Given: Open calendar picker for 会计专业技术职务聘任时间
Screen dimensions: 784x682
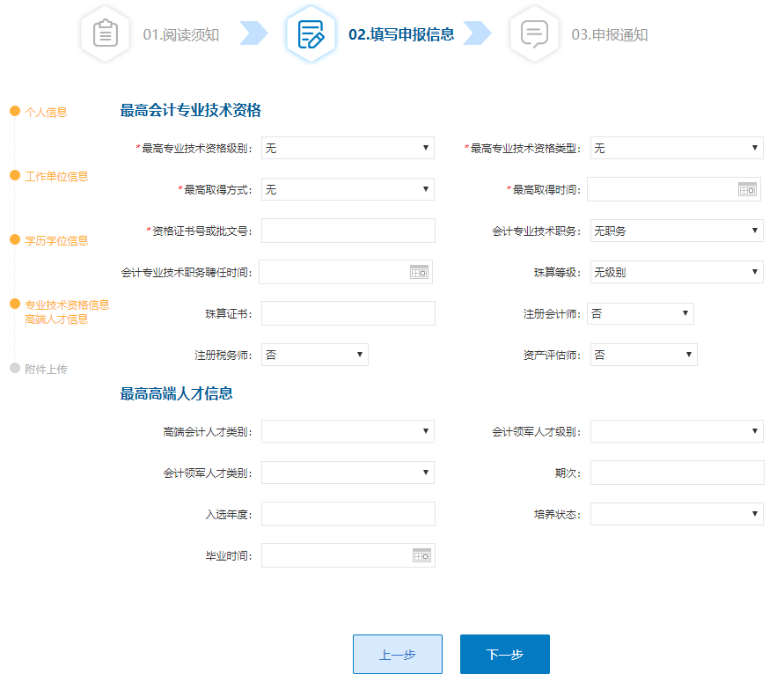Looking at the screenshot, I should [419, 273].
